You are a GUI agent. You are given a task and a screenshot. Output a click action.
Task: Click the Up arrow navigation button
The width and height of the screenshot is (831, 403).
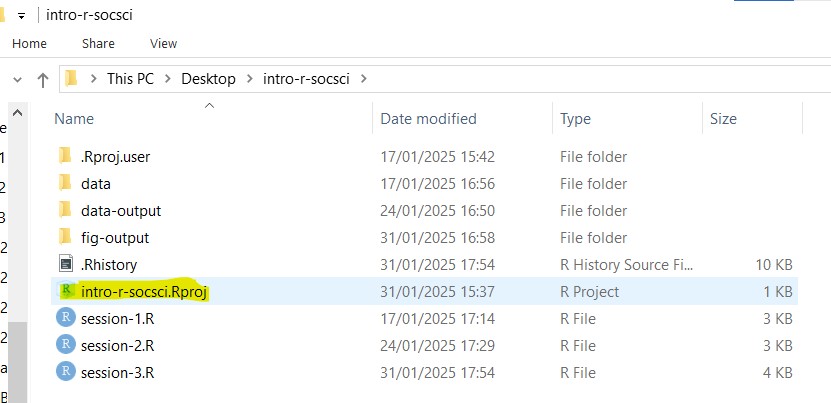(42, 79)
